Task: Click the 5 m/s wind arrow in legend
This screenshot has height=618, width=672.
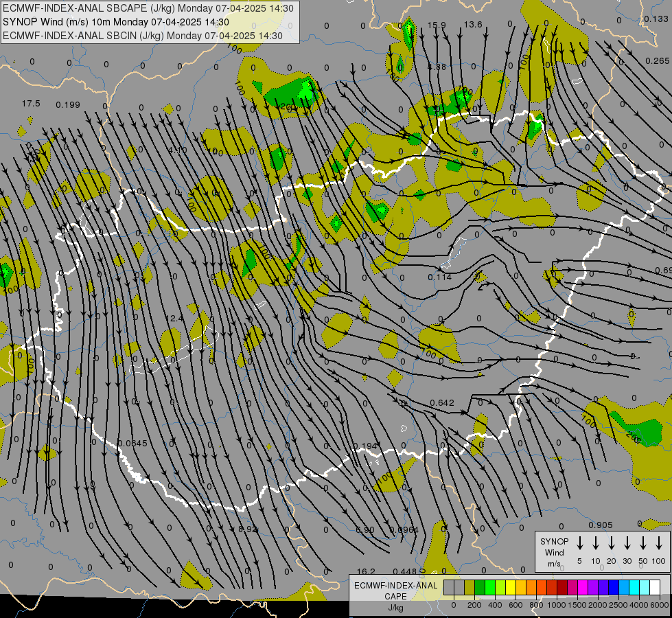Action: click(x=579, y=543)
